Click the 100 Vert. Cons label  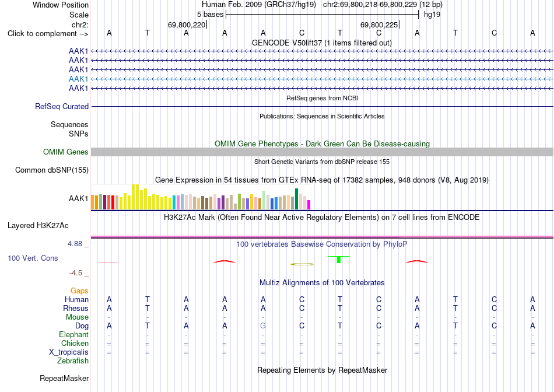click(x=33, y=258)
